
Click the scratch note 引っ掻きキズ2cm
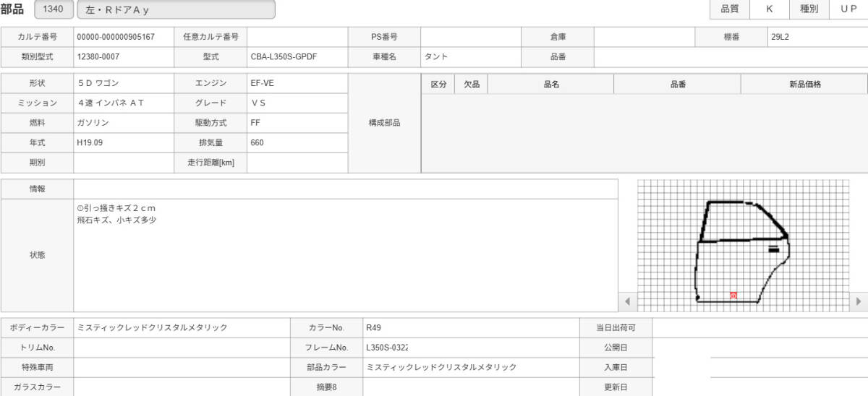116,208
